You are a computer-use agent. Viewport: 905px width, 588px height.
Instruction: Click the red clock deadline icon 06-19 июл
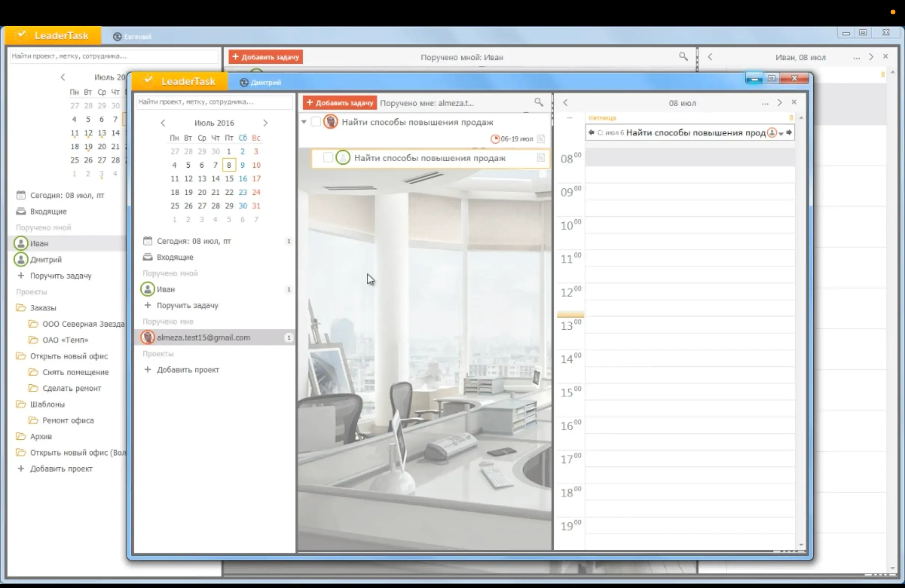[x=495, y=139]
